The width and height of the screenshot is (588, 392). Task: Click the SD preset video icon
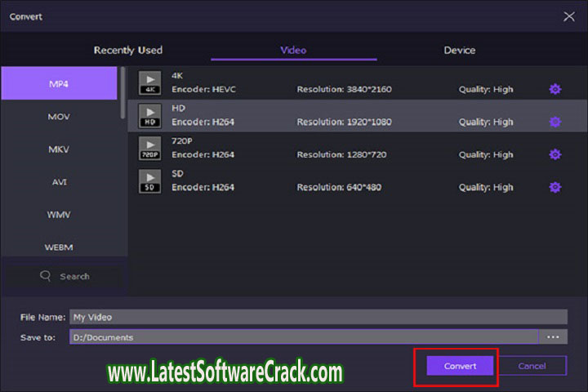point(149,180)
